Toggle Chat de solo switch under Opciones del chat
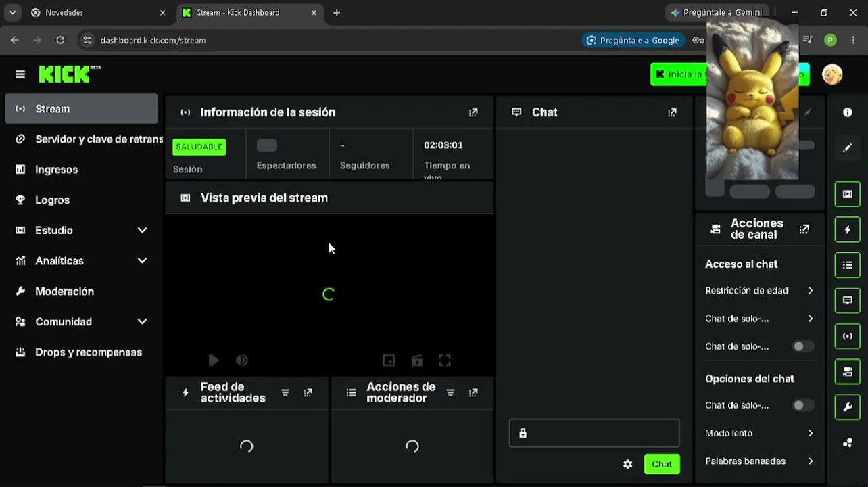 [802, 405]
